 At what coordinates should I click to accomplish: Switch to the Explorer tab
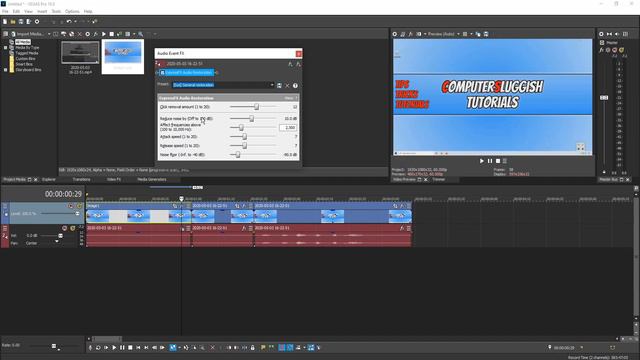(x=49, y=179)
